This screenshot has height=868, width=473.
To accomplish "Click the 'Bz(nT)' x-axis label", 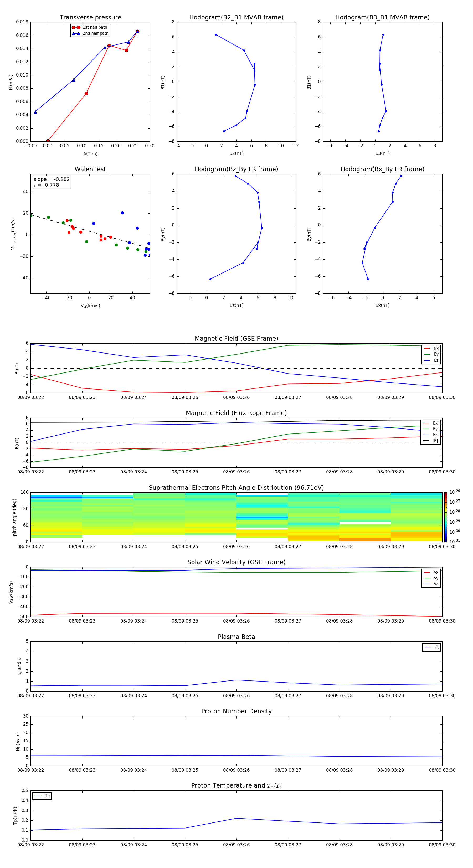I will coord(236,305).
